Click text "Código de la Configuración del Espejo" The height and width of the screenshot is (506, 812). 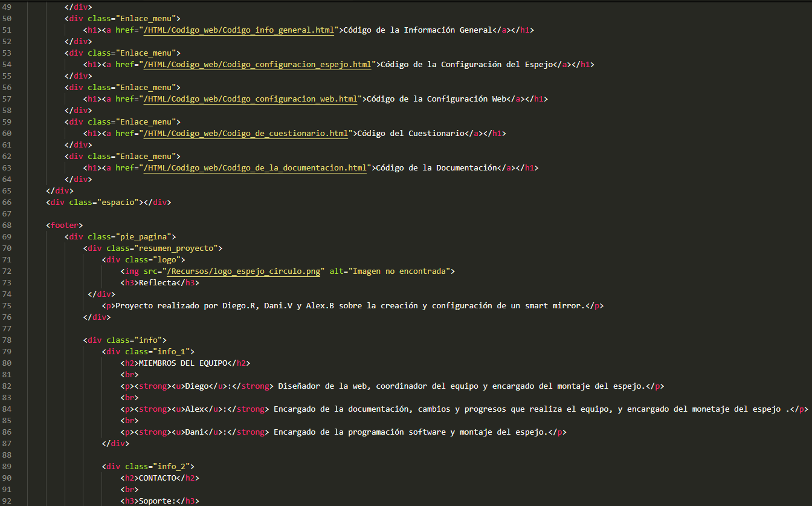point(466,65)
